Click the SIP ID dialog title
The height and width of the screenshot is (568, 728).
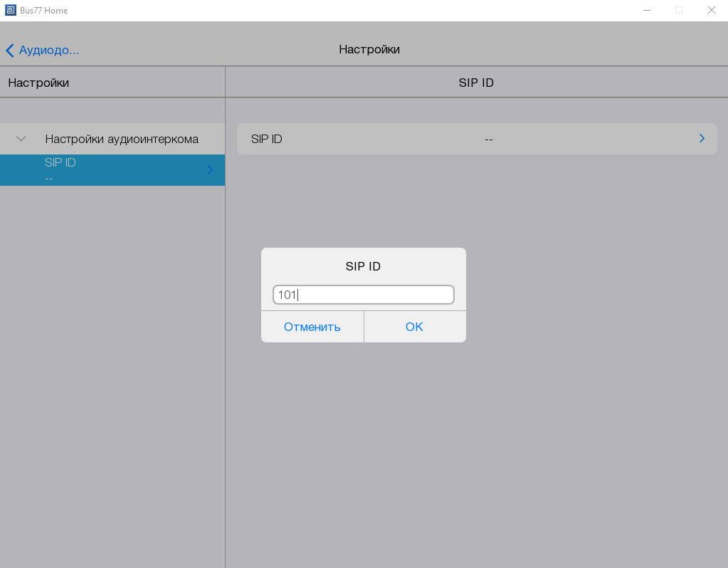pos(363,266)
